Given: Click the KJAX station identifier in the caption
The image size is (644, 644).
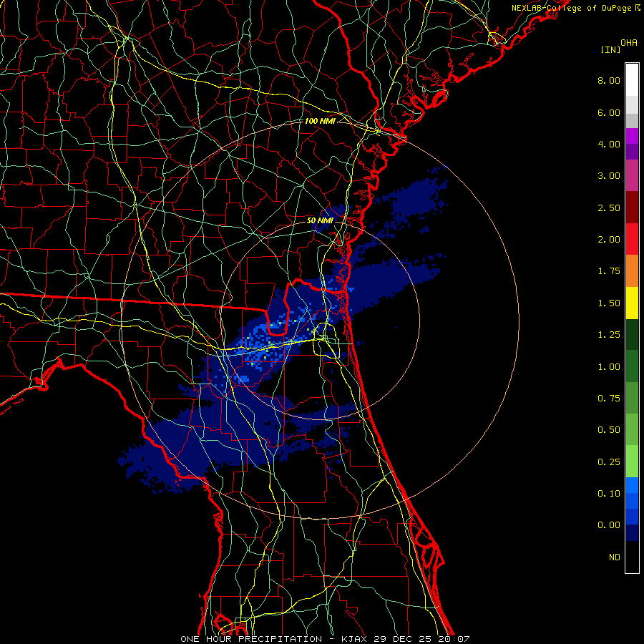Looking at the screenshot, I should (354, 639).
